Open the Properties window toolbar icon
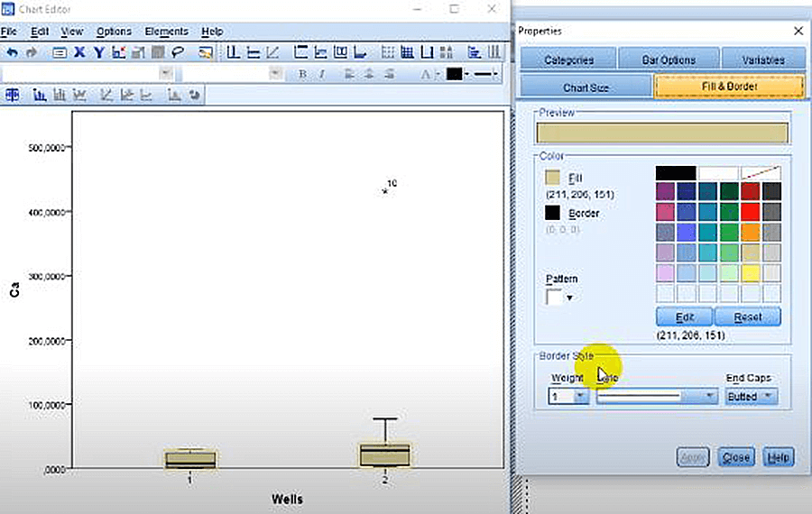The height and width of the screenshot is (514, 812). tap(60, 52)
